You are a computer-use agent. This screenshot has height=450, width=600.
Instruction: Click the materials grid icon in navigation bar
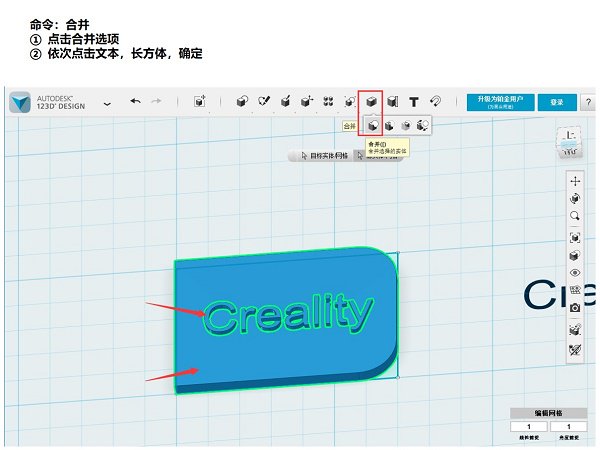[x=575, y=290]
